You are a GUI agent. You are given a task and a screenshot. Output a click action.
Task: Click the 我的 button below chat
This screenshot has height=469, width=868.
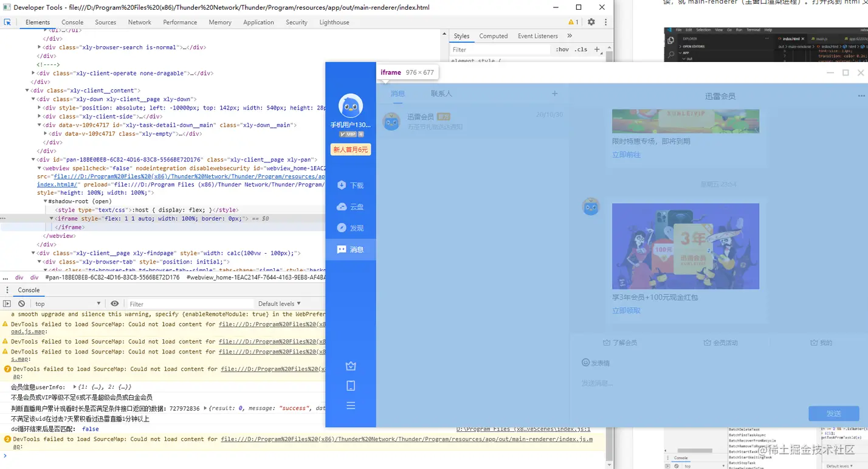tap(821, 343)
